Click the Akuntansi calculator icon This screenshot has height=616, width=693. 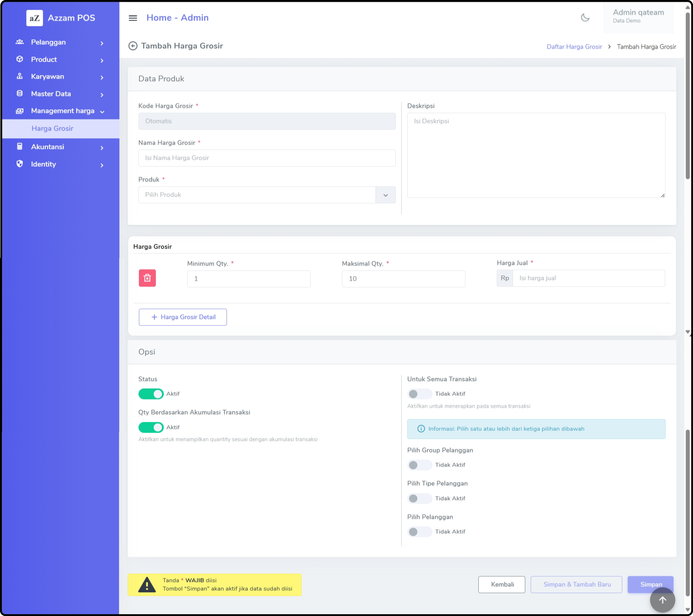pyautogui.click(x=20, y=147)
